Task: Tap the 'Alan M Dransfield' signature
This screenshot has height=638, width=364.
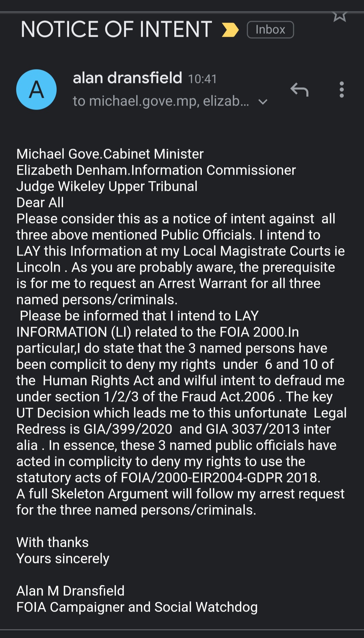Action: (70, 591)
